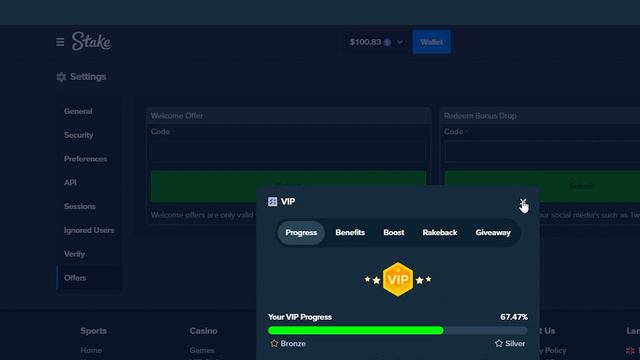Open the Games link under Casino
The image size is (640, 360).
[x=202, y=350]
